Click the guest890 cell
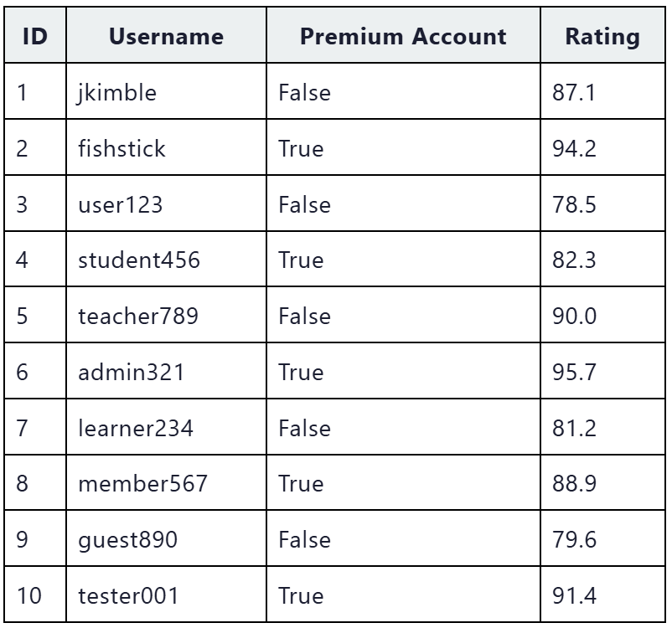Image resolution: width=672 pixels, height=628 pixels. pyautogui.click(x=166, y=538)
